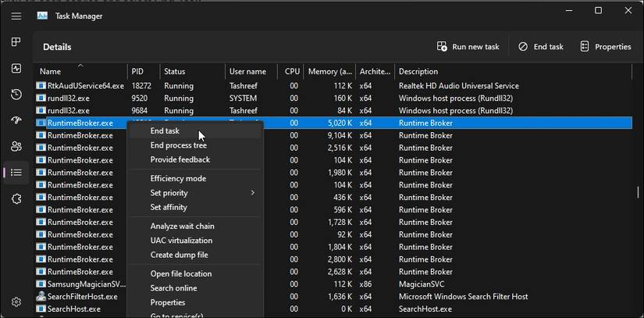Click the vertical scrollbar thumb
The width and height of the screenshot is (644, 318).
tap(639, 192)
